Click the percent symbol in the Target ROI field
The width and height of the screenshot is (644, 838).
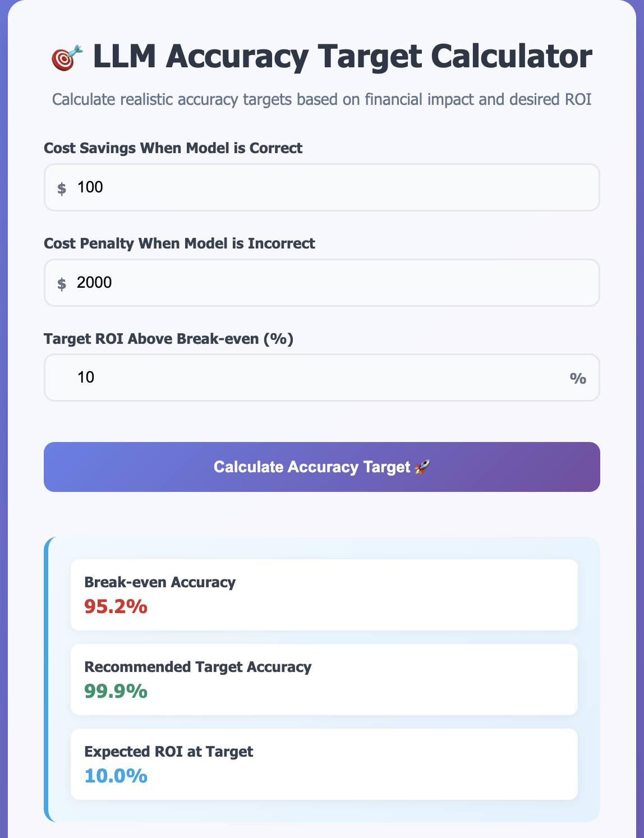(578, 378)
